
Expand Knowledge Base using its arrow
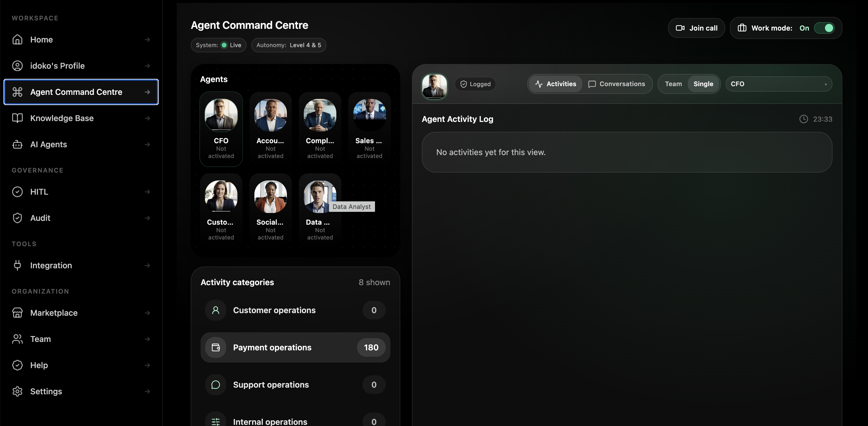[147, 118]
